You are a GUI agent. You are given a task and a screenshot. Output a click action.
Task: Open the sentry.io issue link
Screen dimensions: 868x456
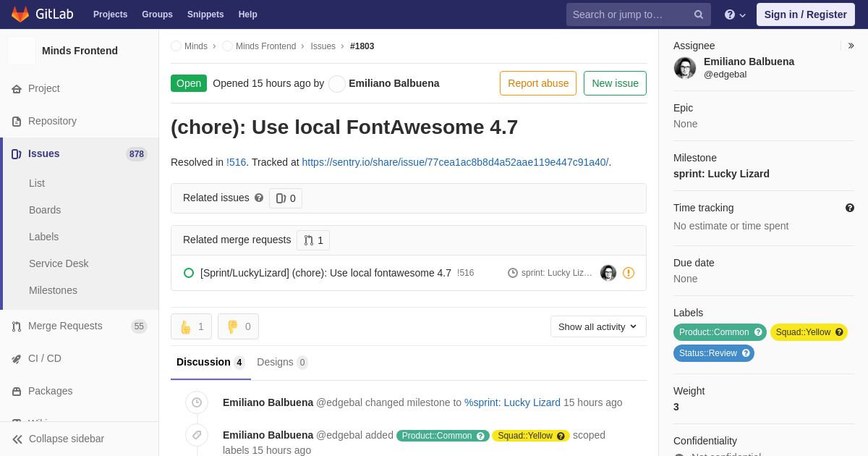tap(455, 162)
